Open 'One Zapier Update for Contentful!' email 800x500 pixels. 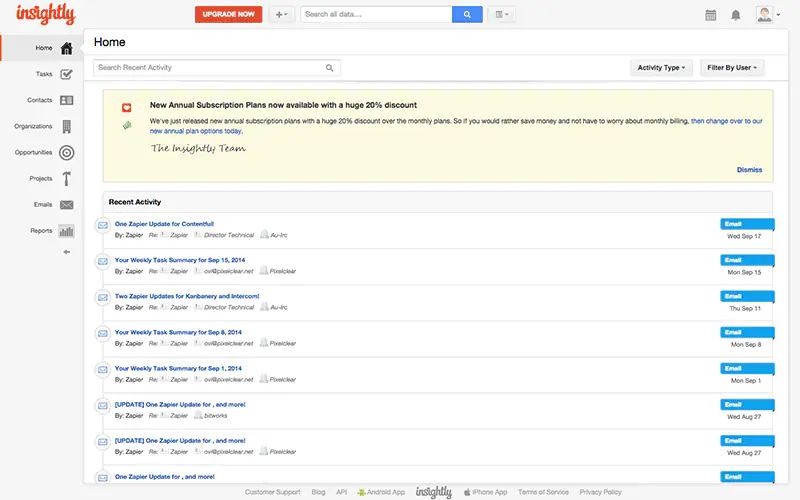coord(164,224)
